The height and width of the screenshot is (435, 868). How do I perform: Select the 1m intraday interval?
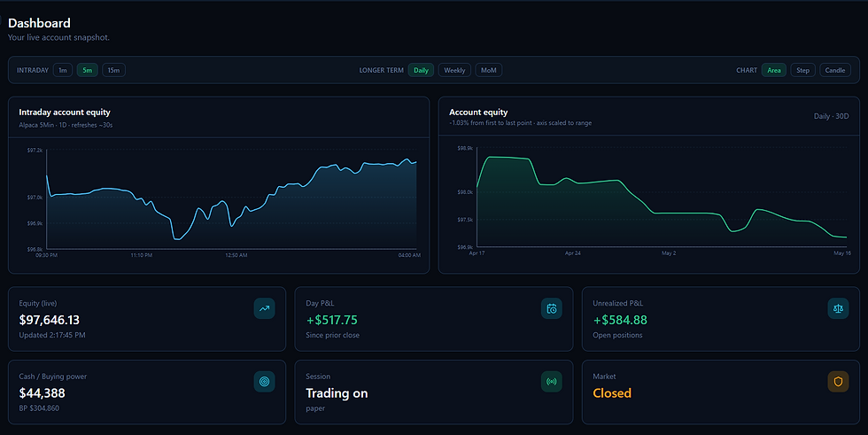click(x=63, y=70)
